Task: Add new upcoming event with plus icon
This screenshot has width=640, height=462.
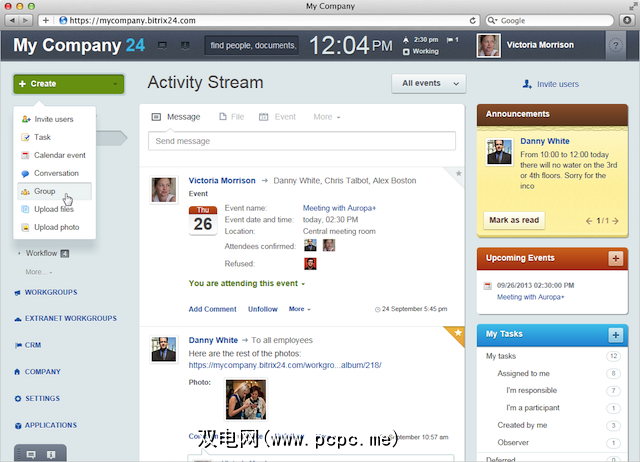Action: (616, 258)
